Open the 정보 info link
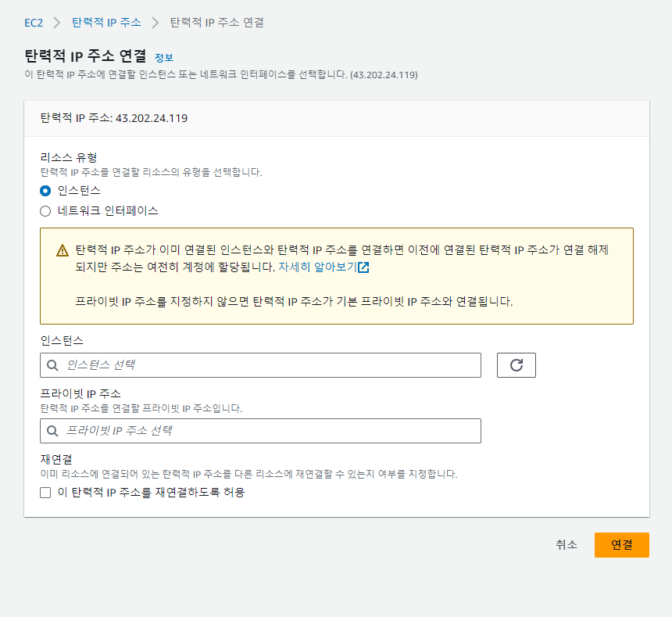The height and width of the screenshot is (617, 672). (164, 57)
